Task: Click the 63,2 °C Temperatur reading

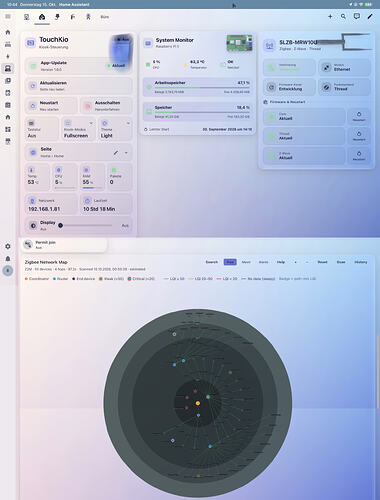Action: (196, 64)
